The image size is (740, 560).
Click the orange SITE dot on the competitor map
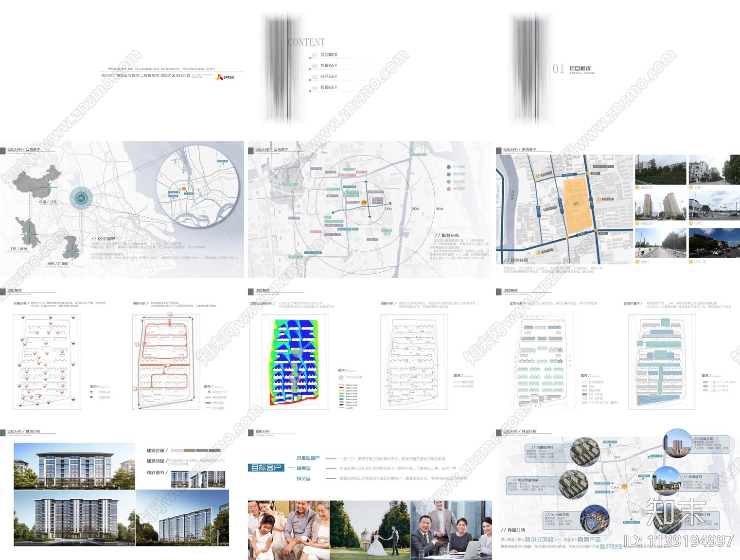click(x=625, y=486)
